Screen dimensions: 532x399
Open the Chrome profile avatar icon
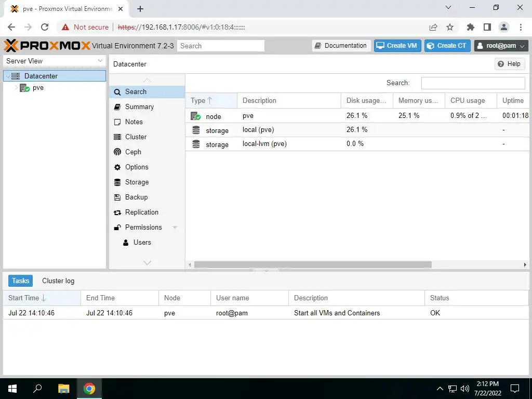click(504, 27)
